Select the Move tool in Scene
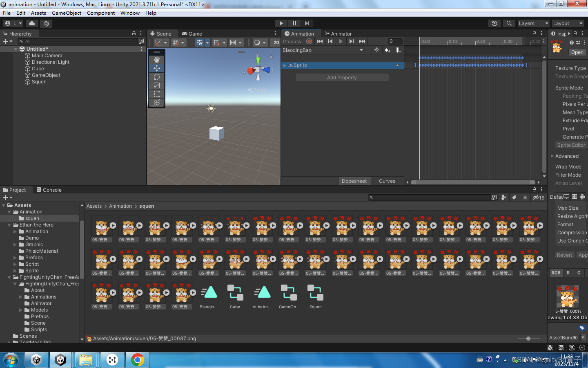This screenshot has height=368, width=588. click(x=156, y=68)
